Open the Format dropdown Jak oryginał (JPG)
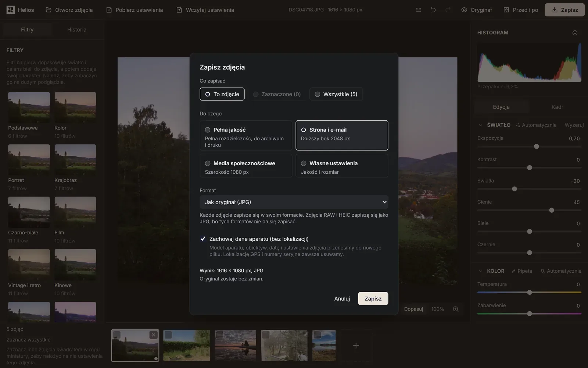This screenshot has width=588, height=368. (x=294, y=202)
